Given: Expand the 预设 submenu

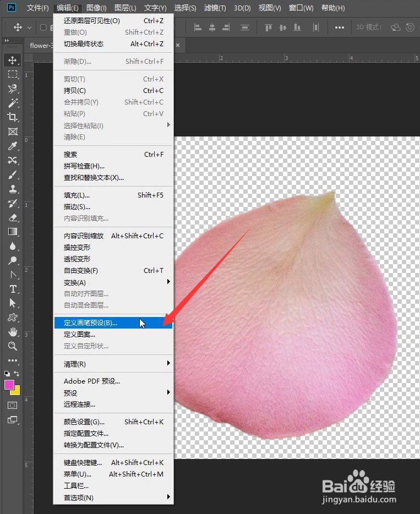Looking at the screenshot, I should (113, 393).
